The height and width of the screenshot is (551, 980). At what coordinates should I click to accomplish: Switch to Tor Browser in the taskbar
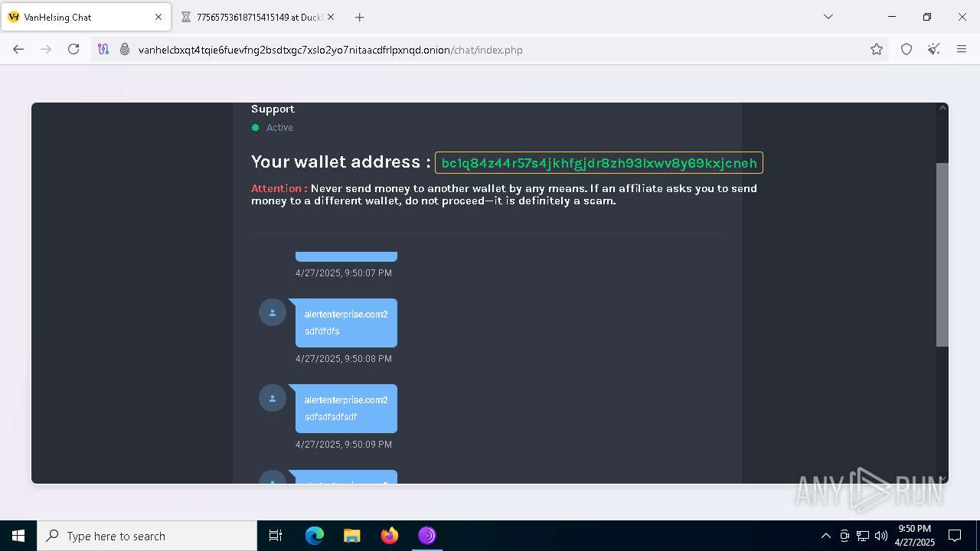426,536
